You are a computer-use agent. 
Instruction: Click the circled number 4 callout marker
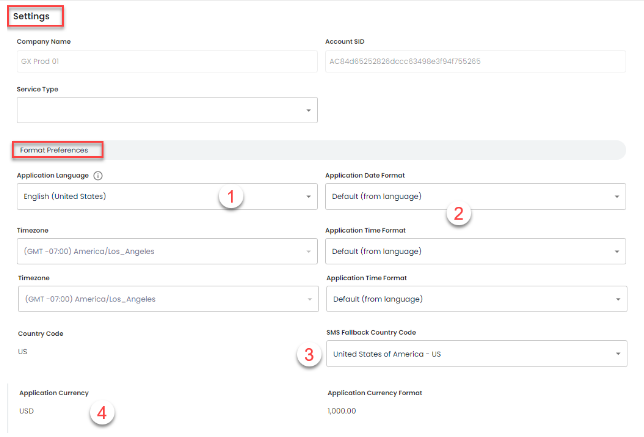[101, 412]
